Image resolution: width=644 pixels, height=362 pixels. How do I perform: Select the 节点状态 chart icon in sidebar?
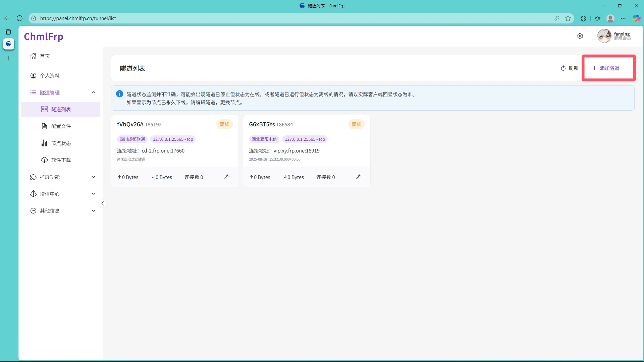[45, 143]
